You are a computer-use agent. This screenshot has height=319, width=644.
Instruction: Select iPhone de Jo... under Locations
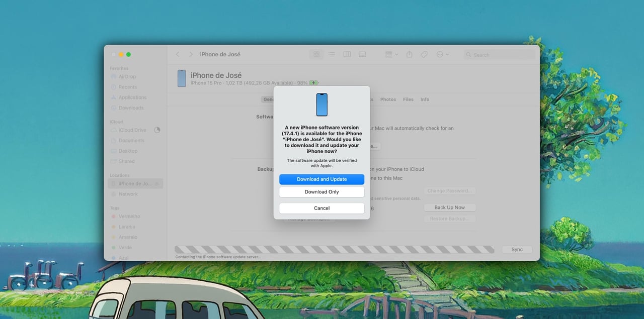pos(135,184)
